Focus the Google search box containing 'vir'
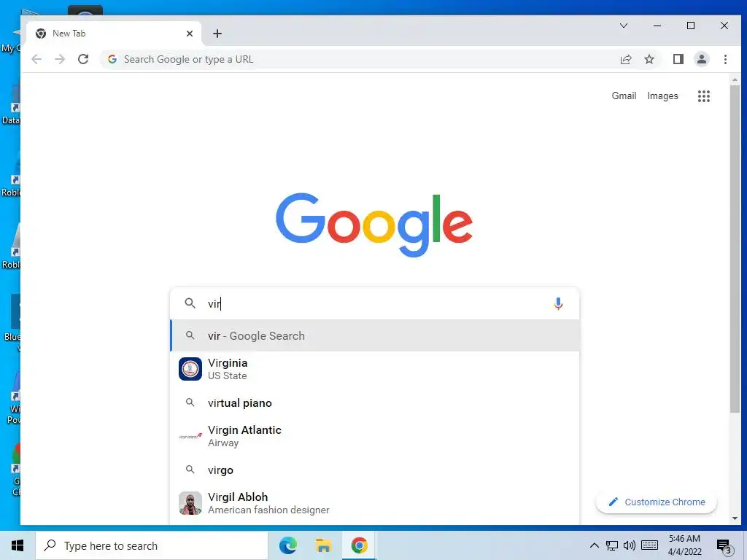This screenshot has width=747, height=560. 375,303
